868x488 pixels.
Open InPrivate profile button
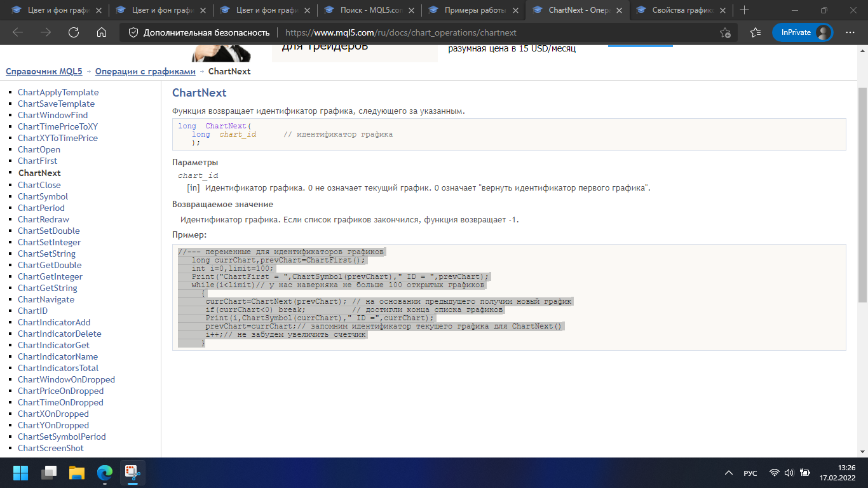802,32
